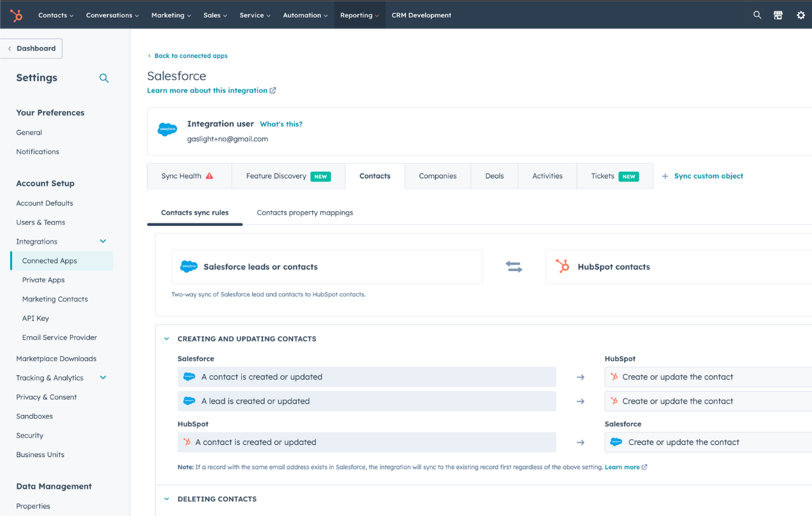The width and height of the screenshot is (812, 516).
Task: Click the HubSpot sprocket logo top-left
Action: pyautogui.click(x=15, y=15)
